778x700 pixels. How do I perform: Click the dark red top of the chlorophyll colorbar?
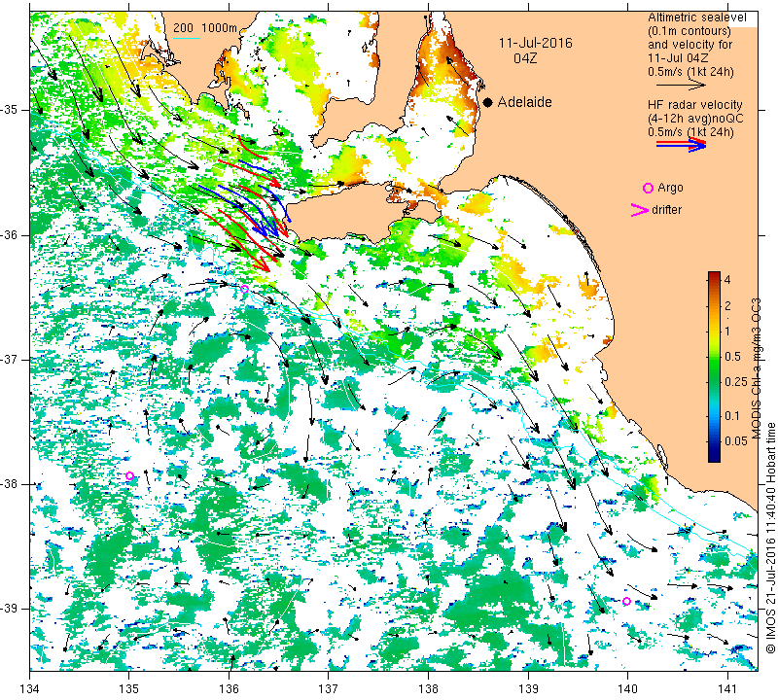pos(714,274)
